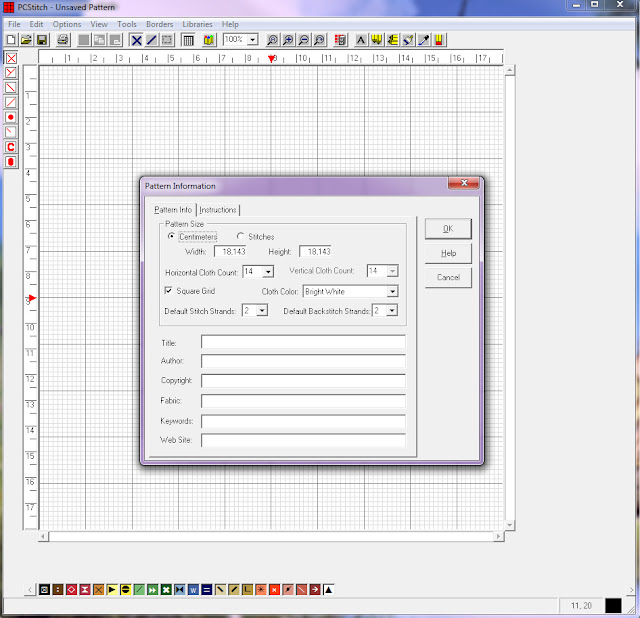Click the last magnifier zoom icon
This screenshot has height=618, width=640.
click(x=320, y=40)
